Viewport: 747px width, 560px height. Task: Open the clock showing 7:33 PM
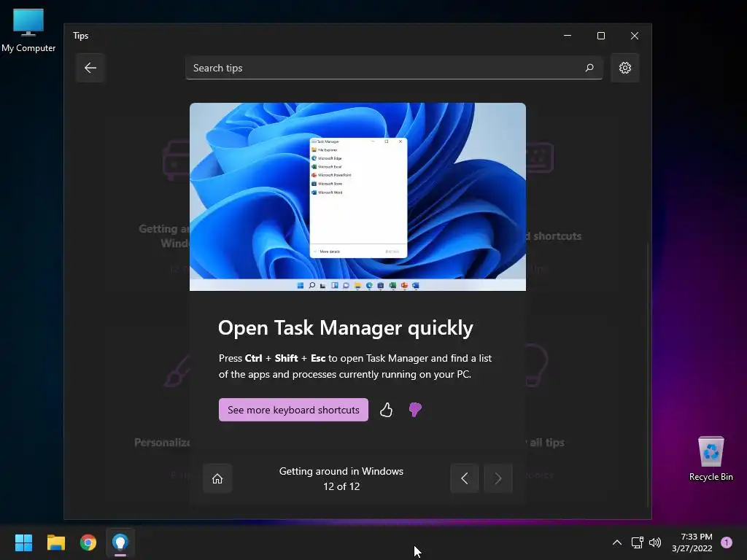point(692,542)
